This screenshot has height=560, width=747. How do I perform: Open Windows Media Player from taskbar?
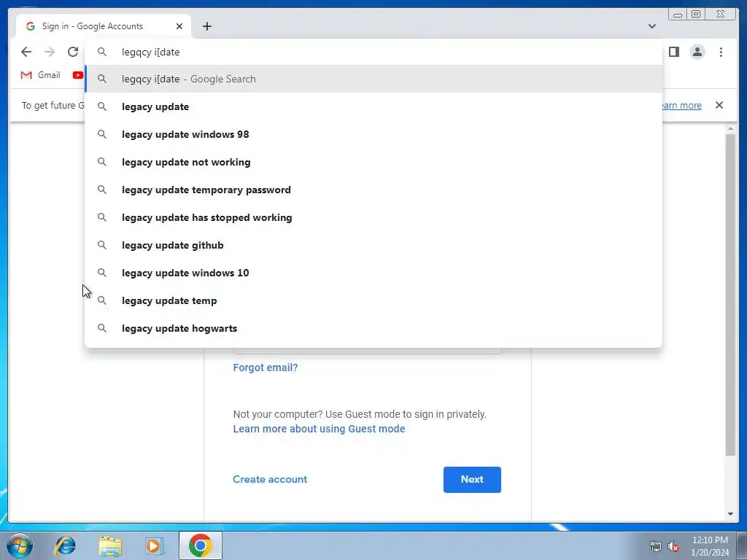(x=154, y=545)
